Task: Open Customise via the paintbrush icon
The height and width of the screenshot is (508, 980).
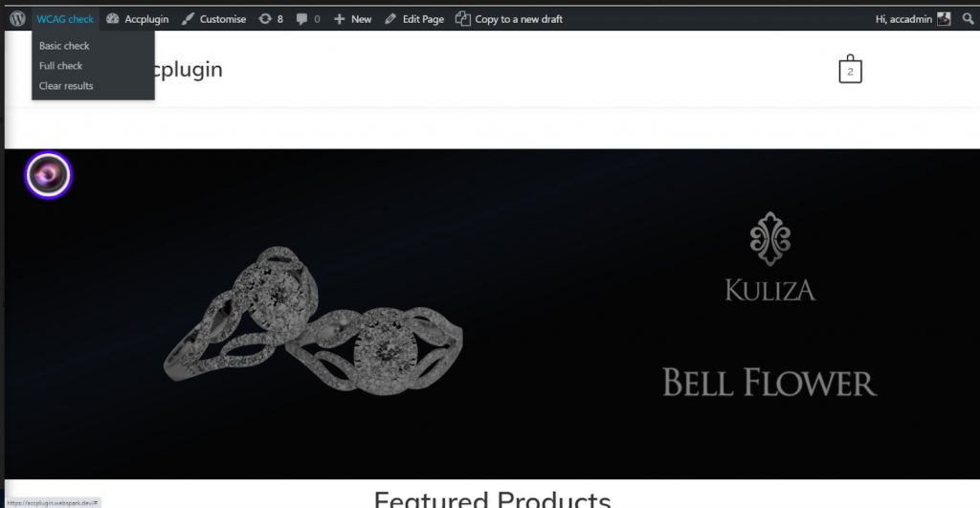Action: [x=188, y=19]
